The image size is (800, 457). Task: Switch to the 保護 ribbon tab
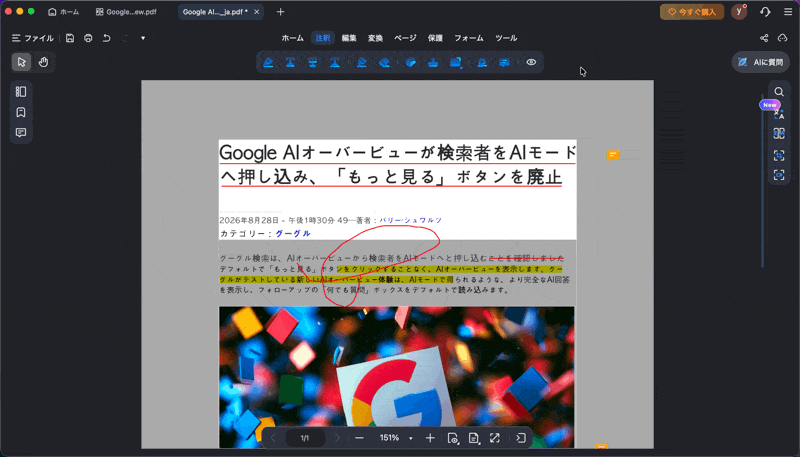pyautogui.click(x=435, y=38)
